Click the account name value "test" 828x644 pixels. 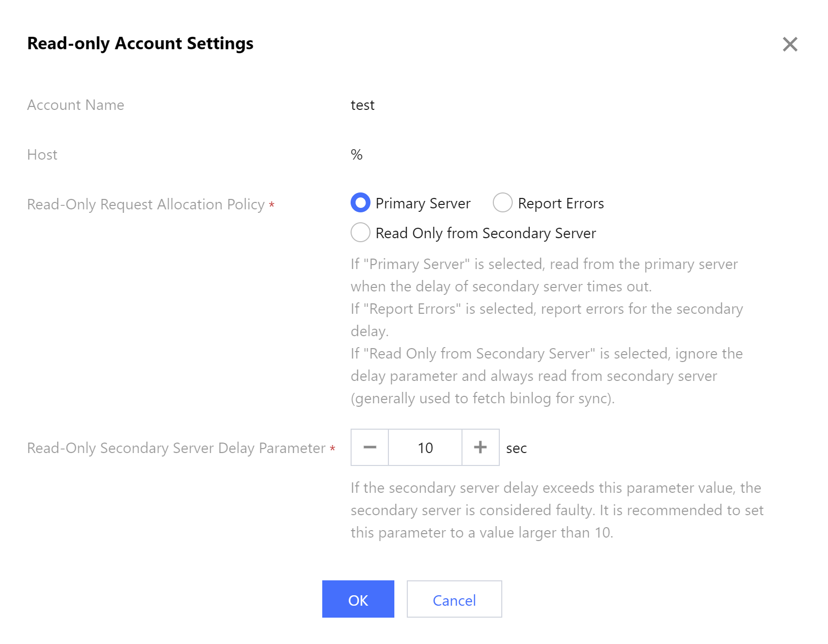363,105
